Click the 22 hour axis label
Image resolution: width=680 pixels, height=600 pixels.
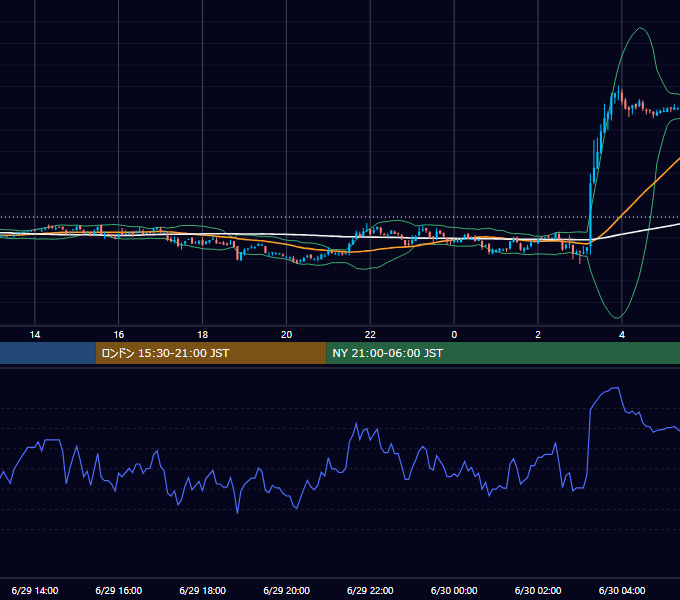tap(370, 335)
